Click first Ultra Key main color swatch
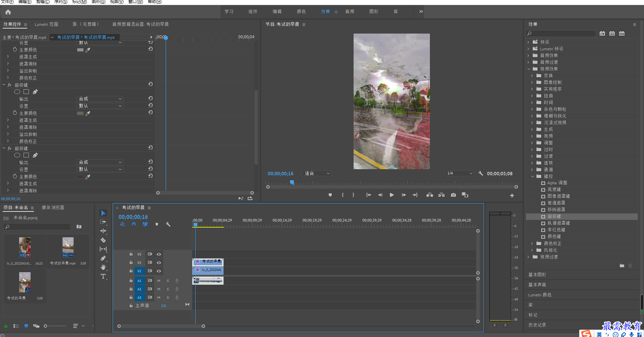644x337 pixels. 80,50
